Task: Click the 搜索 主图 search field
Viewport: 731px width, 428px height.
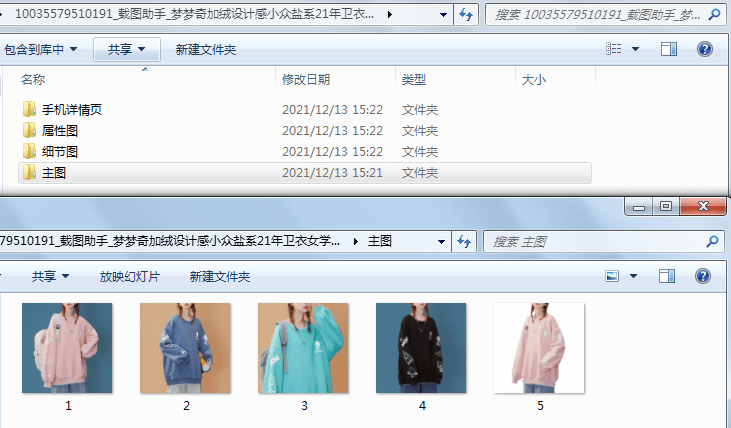Action: [595, 241]
